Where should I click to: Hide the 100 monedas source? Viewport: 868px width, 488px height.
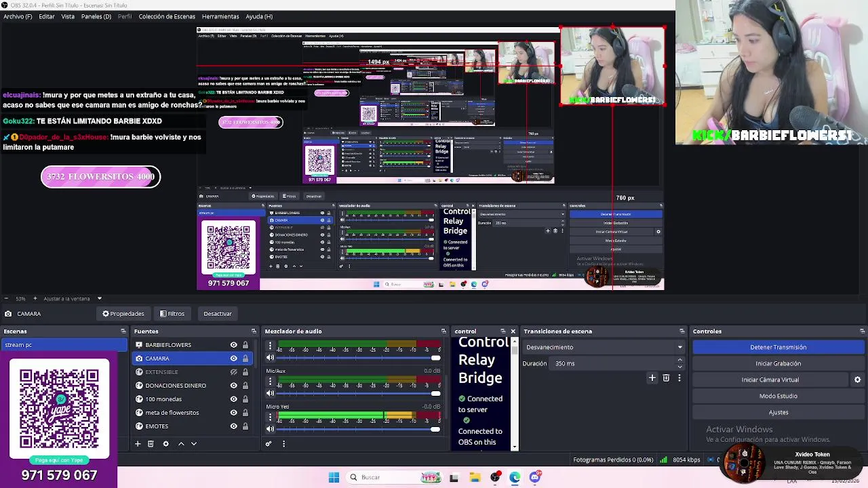[x=233, y=399]
